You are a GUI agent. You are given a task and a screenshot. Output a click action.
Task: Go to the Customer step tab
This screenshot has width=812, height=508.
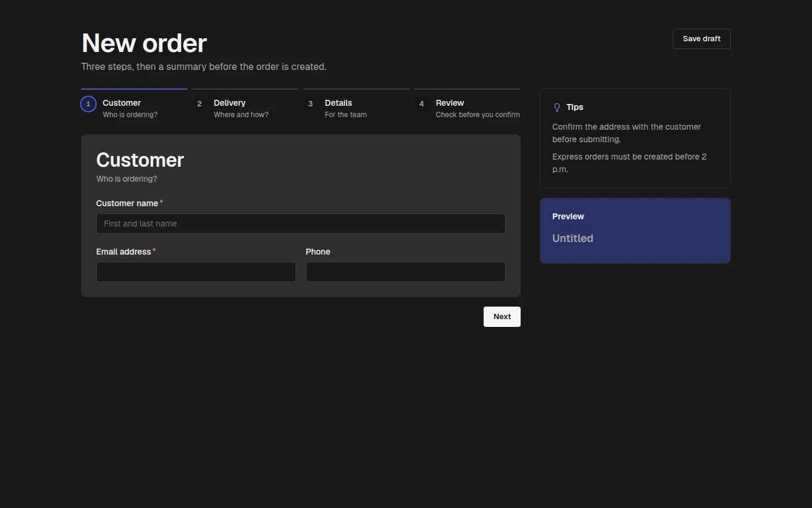click(134, 105)
